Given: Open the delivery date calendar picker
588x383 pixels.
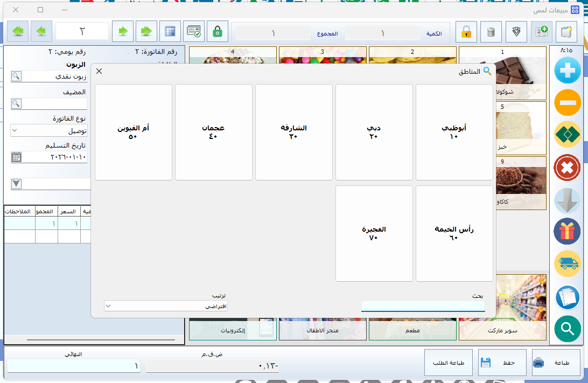Looking at the screenshot, I should pos(16,157).
